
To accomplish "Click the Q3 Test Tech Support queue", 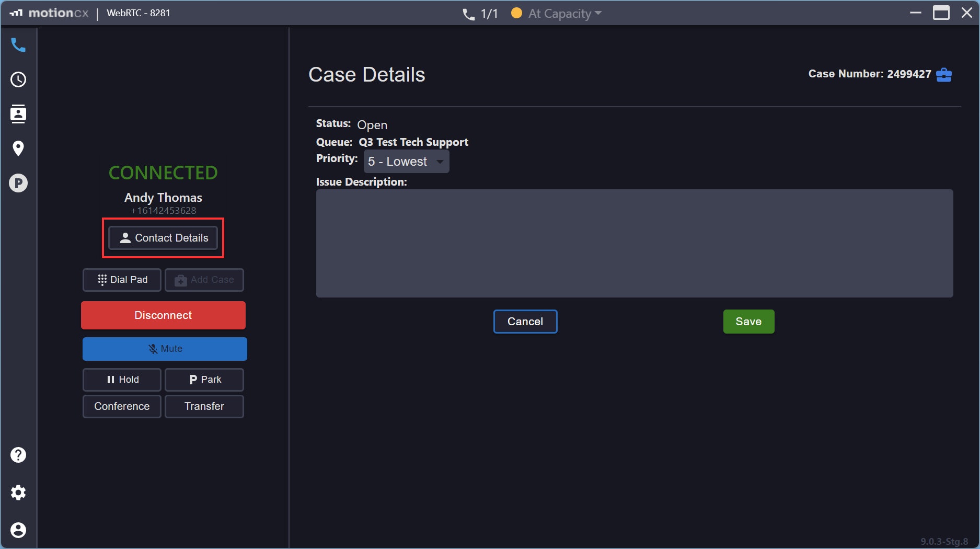I will tap(413, 142).
